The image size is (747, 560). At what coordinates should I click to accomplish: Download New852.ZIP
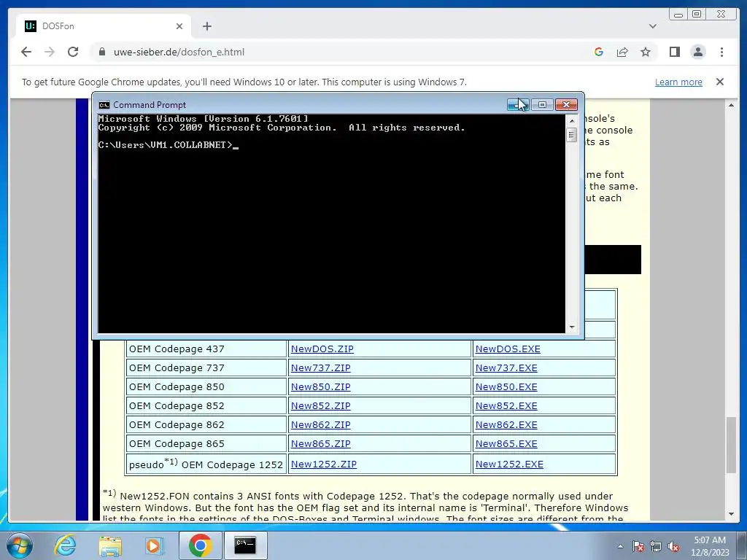(x=321, y=406)
